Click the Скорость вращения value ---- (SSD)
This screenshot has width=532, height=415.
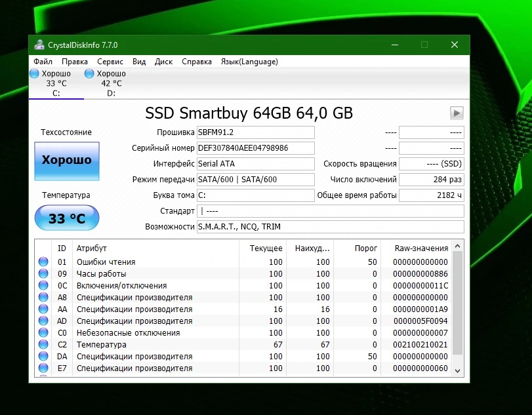pos(431,164)
